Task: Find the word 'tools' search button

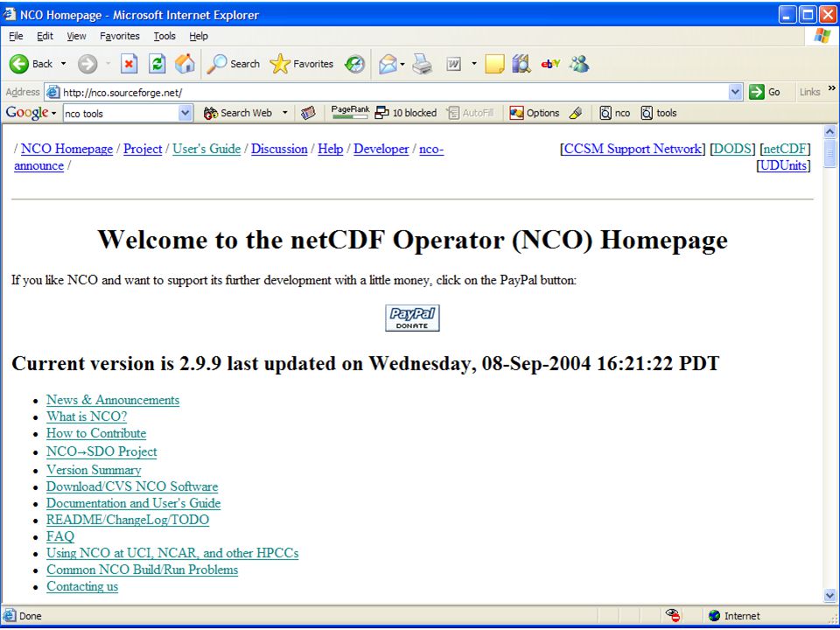Action: 659,113
